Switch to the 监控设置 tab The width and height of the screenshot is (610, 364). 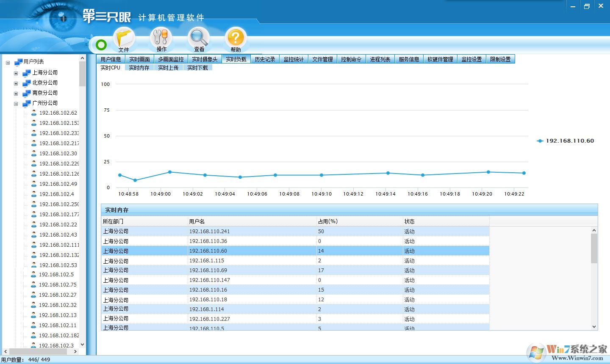(471, 59)
